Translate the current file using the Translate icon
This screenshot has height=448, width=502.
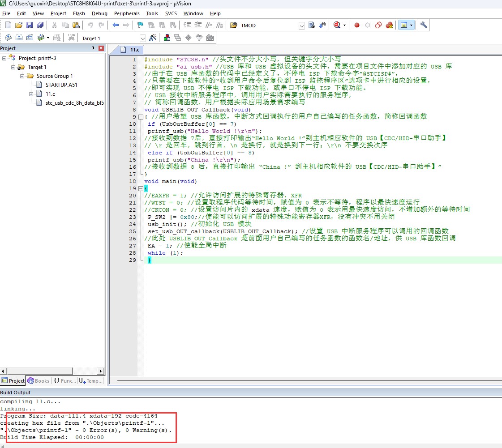pyautogui.click(x=9, y=38)
